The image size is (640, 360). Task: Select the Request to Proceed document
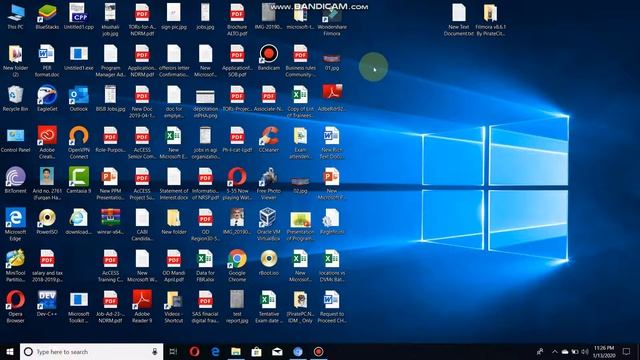[x=332, y=307]
